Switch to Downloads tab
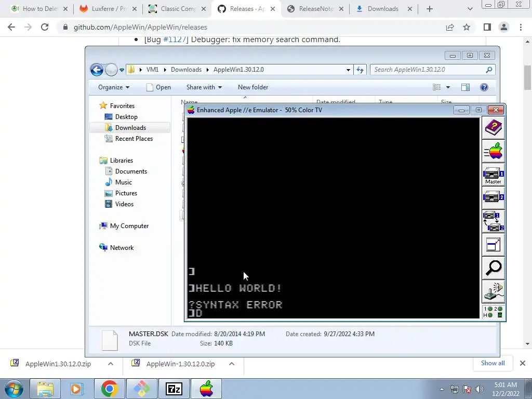 [x=384, y=9]
